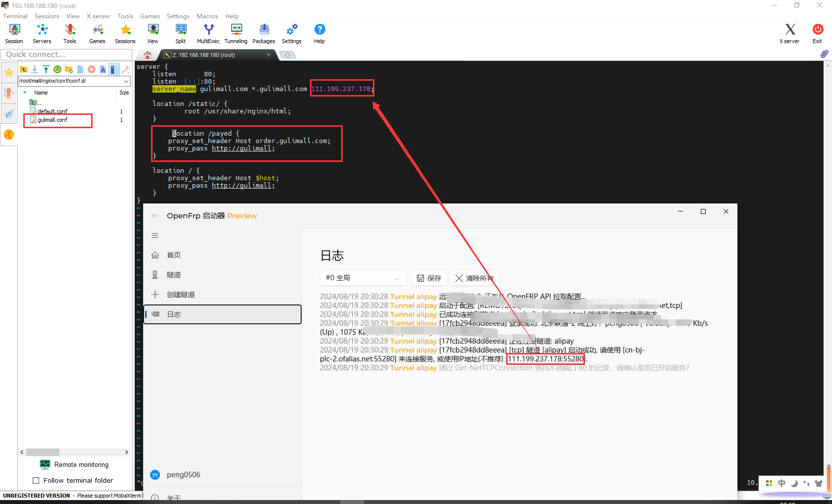The image size is (832, 504).
Task: Refresh the SFTP folder listing
Action: point(57,69)
